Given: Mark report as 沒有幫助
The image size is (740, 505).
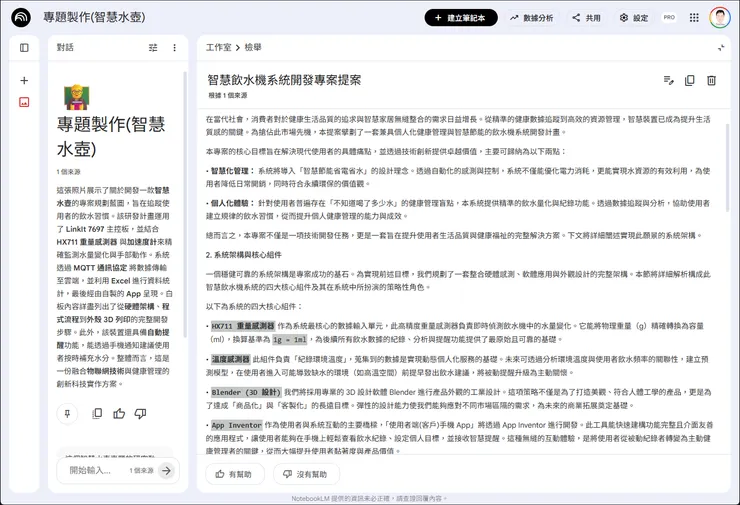Looking at the screenshot, I should 306,474.
